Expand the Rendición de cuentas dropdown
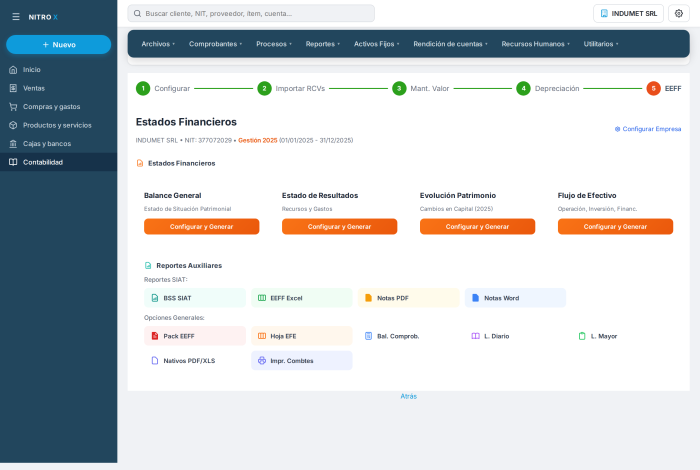700x470 pixels. tap(450, 44)
